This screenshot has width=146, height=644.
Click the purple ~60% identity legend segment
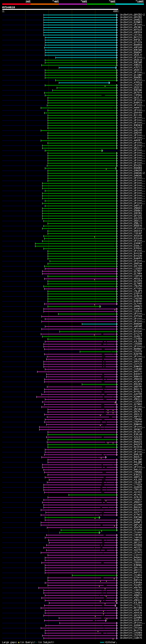[73, 4]
